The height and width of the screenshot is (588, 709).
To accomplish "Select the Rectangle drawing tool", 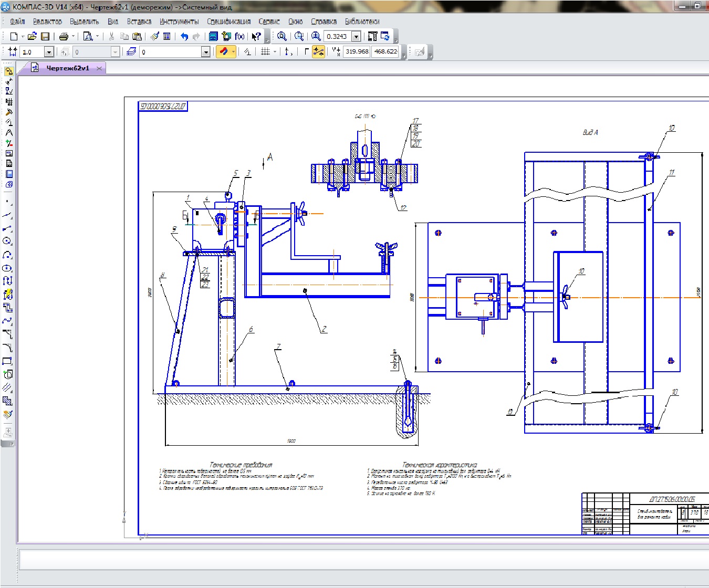I will click(7, 361).
